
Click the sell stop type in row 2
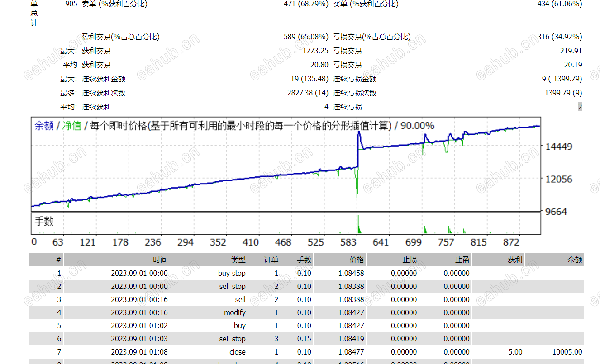tap(233, 286)
